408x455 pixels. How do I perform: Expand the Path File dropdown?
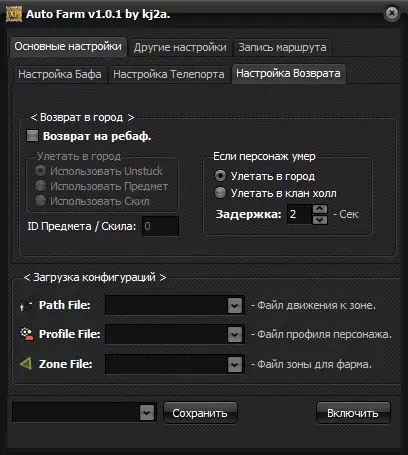pos(235,305)
